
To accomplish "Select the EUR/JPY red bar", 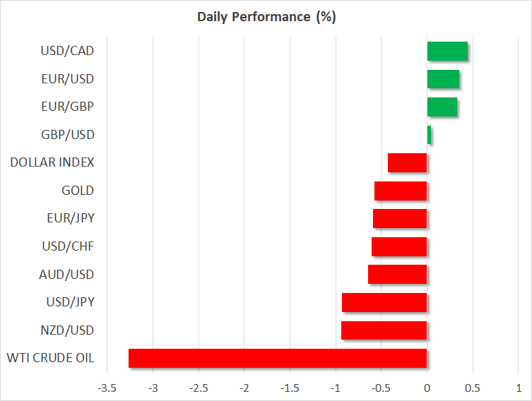I will [400, 219].
